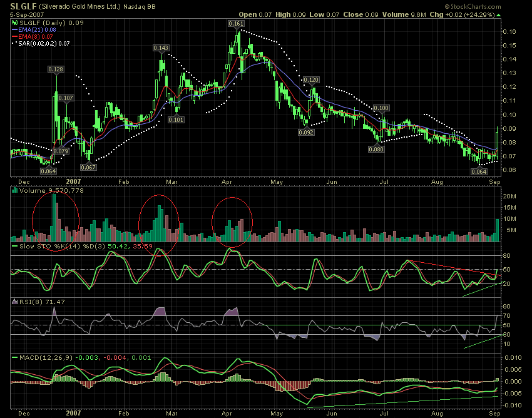The image size is (532, 418).
Task: Click the bar icon beside Volume label
Action: click(x=14, y=190)
